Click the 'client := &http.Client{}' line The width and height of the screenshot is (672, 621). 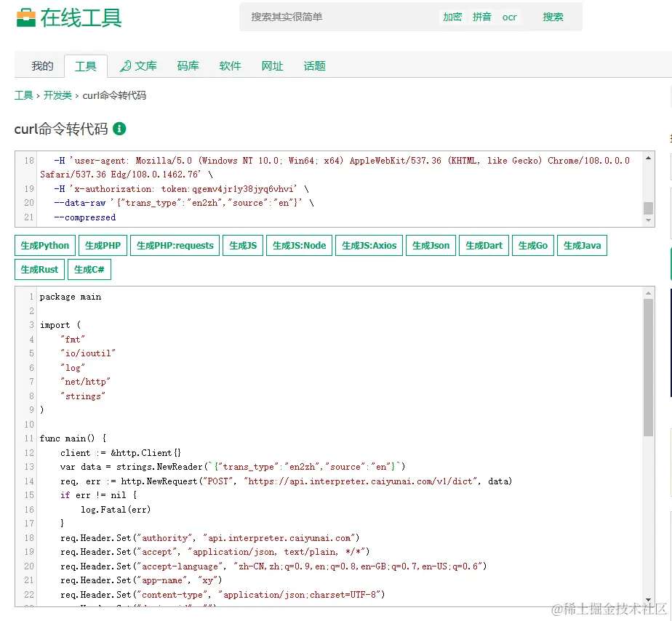[121, 452]
